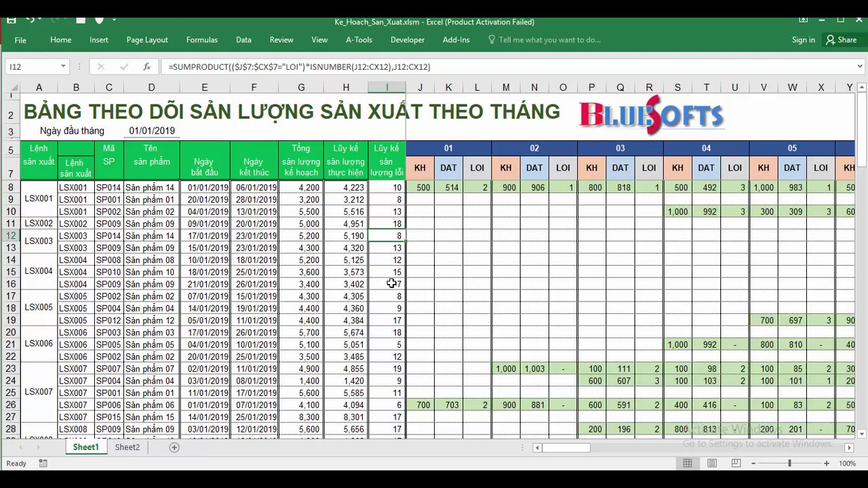Select row header 21

tap(10, 345)
